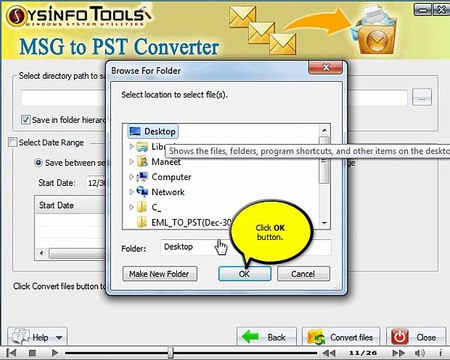Click the tree scrollbar down arrow

point(324,223)
